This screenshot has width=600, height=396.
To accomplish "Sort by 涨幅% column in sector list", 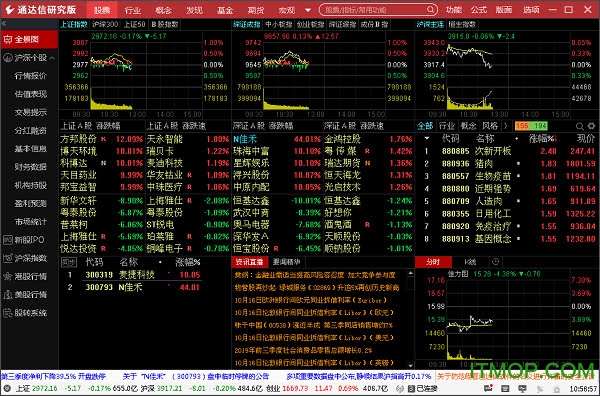I will pyautogui.click(x=542, y=139).
